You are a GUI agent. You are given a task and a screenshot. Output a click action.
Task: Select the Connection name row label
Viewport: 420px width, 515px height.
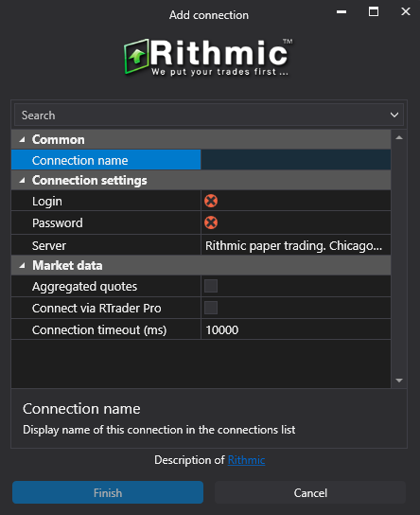[79, 160]
